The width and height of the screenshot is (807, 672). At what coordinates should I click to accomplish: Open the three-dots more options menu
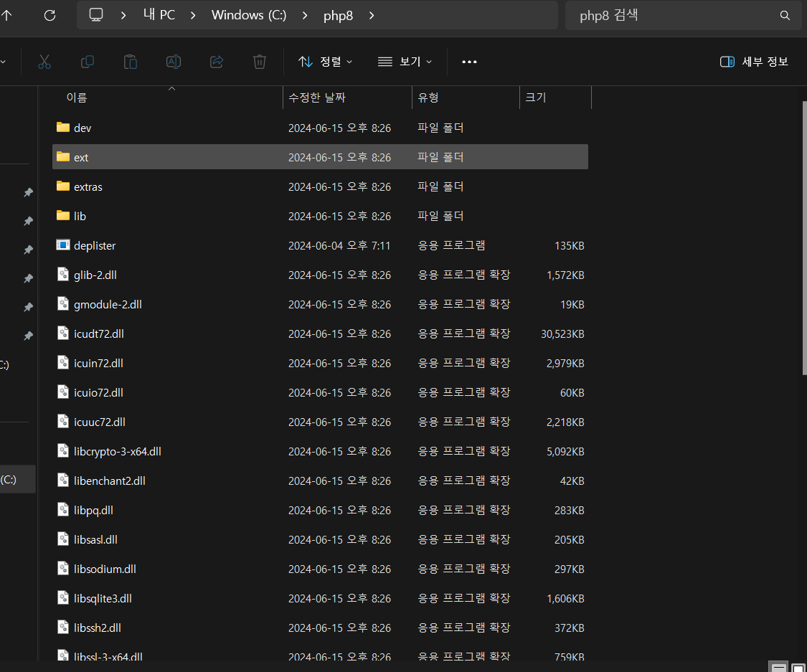[469, 62]
